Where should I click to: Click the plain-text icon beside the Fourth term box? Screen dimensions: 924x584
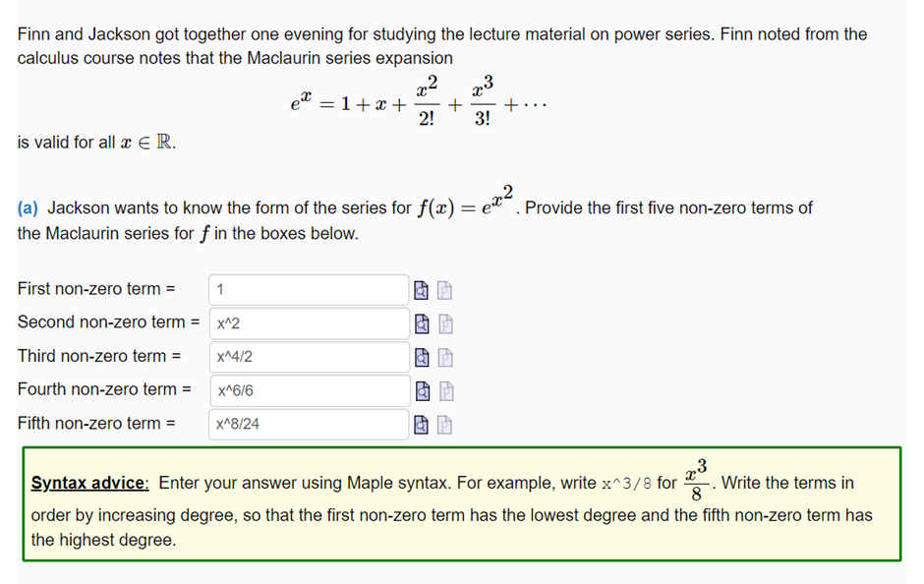point(444,390)
